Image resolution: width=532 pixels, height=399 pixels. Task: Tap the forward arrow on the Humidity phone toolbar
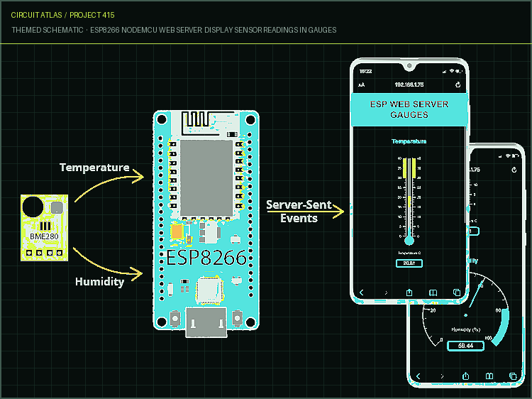pyautogui.click(x=442, y=376)
